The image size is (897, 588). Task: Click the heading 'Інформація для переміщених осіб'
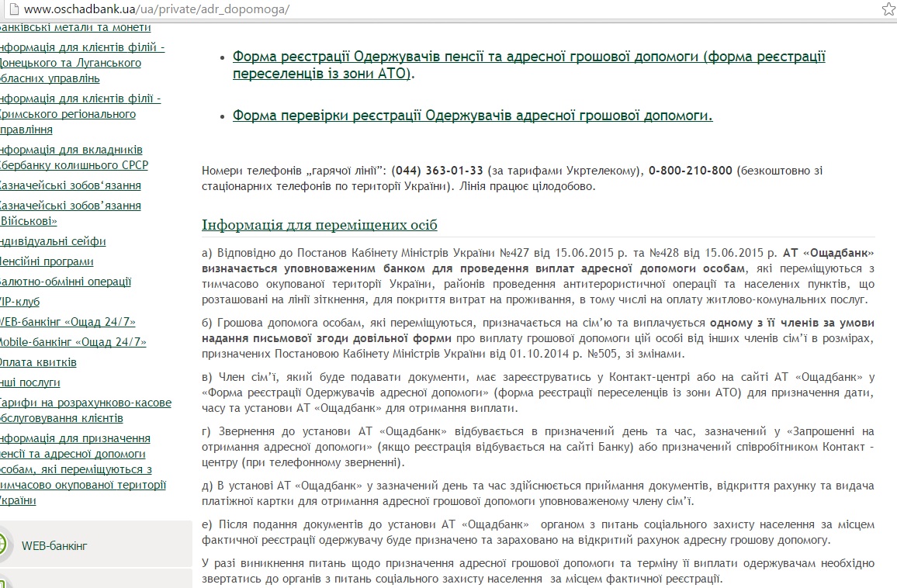click(319, 224)
